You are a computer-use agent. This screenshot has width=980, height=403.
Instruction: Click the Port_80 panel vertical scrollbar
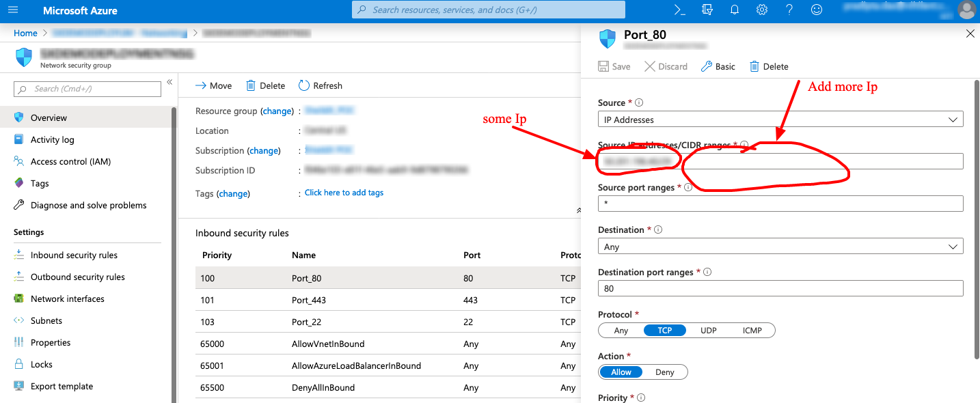coord(976,219)
